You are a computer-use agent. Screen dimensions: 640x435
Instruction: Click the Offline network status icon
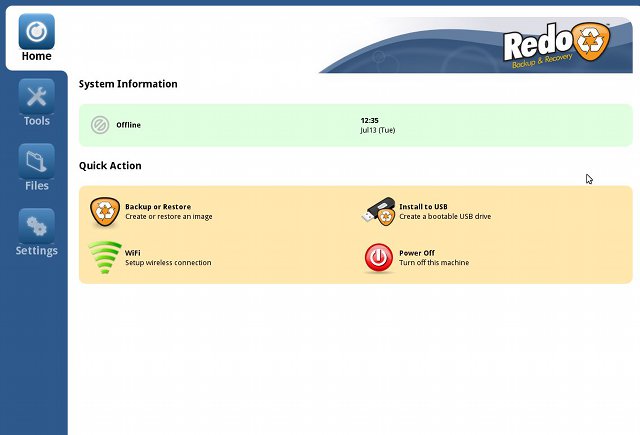click(x=100, y=125)
